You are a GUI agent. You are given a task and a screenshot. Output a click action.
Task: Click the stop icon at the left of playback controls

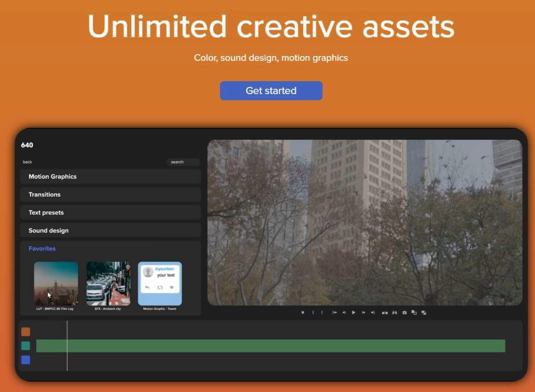pos(303,312)
